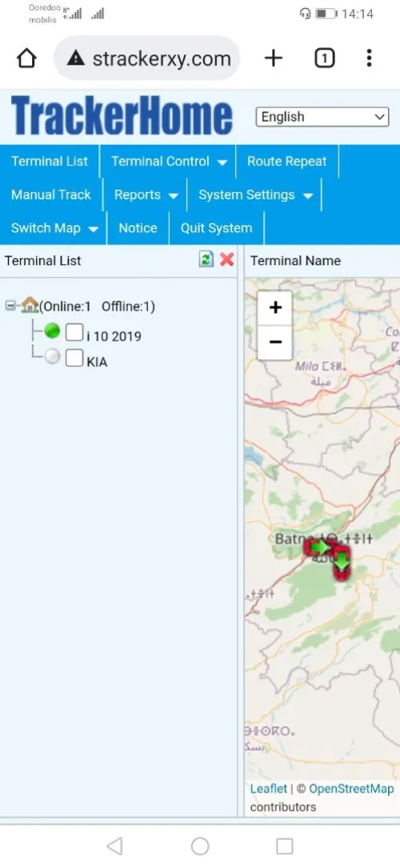Tap the not-secure warning triangle icon
The height and width of the screenshot is (868, 400).
[75, 58]
